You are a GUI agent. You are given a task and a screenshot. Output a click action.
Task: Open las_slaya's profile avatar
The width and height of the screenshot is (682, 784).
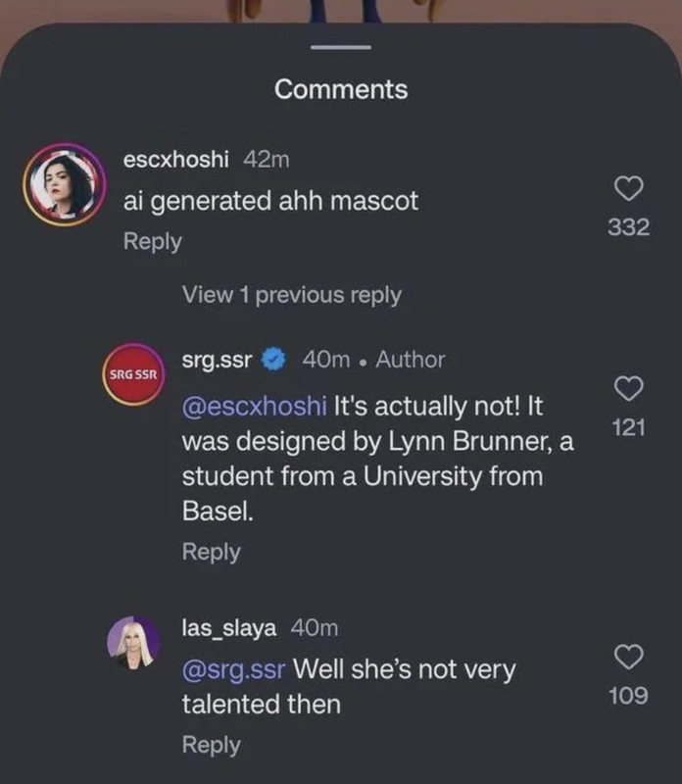133,643
